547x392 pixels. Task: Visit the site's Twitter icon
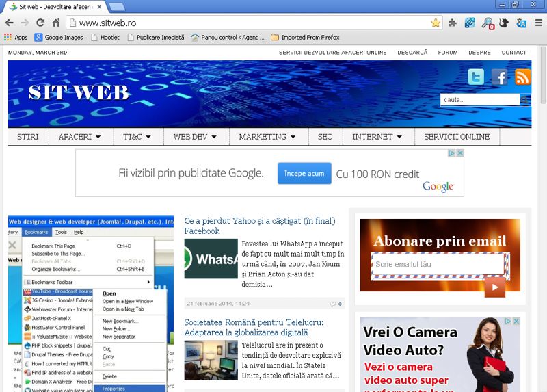pyautogui.click(x=476, y=77)
